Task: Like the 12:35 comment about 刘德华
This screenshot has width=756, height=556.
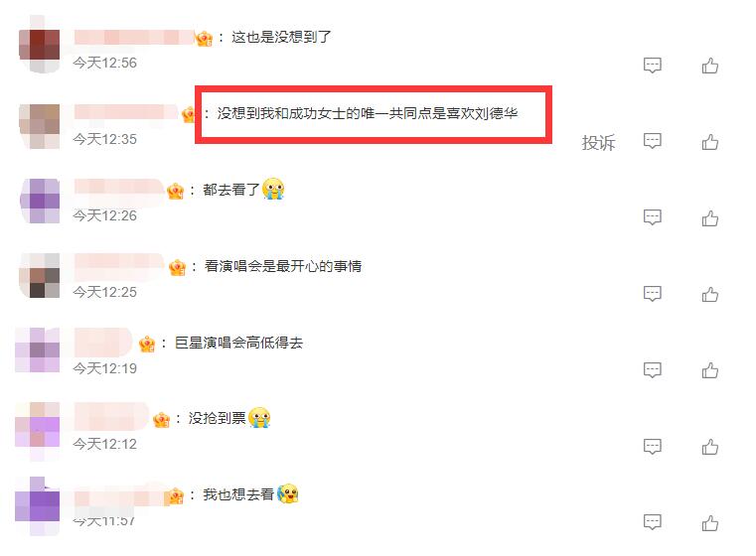Action: [x=709, y=142]
